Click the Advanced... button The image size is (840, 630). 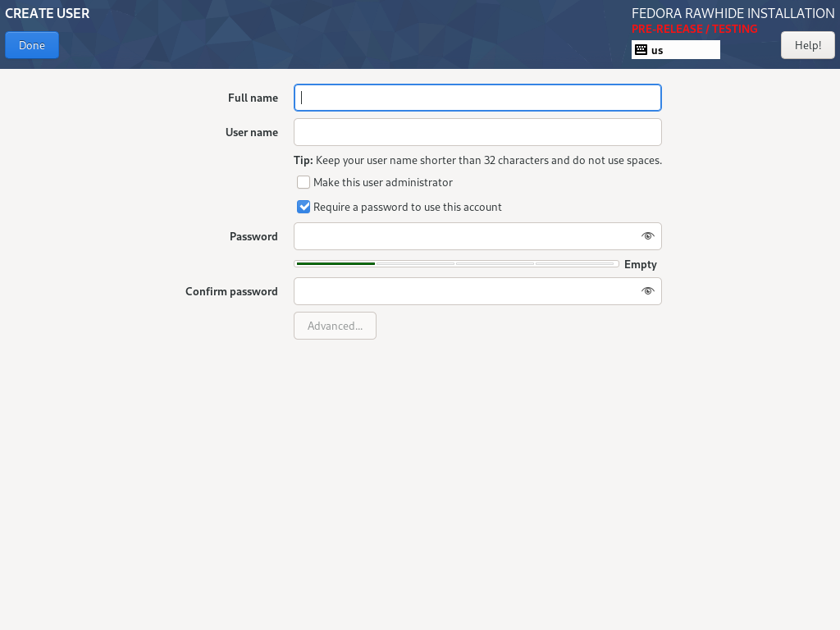(x=335, y=326)
